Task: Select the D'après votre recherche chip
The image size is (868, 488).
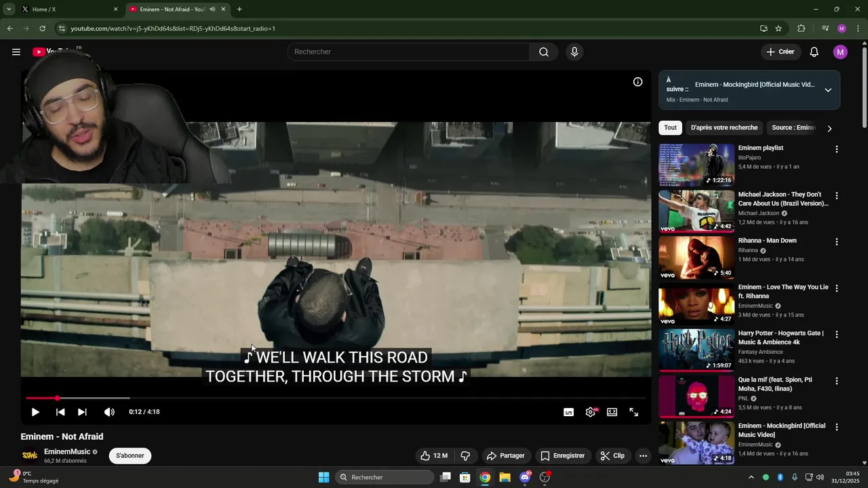Action: pyautogui.click(x=724, y=127)
